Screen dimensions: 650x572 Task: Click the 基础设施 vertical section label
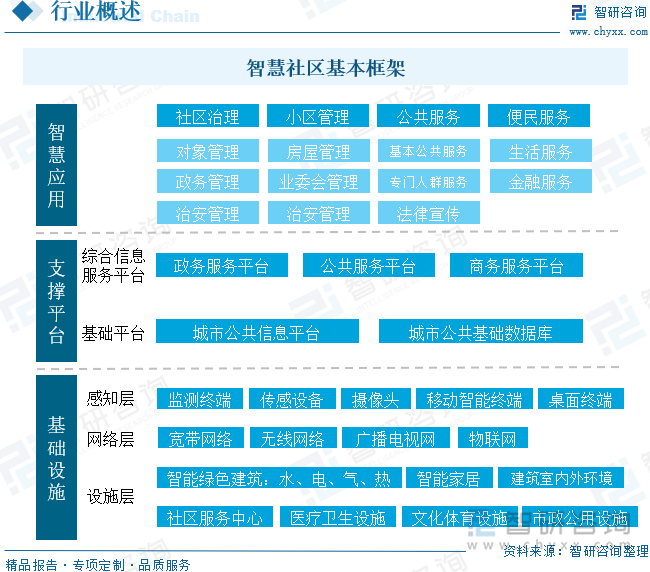pyautogui.click(x=56, y=458)
